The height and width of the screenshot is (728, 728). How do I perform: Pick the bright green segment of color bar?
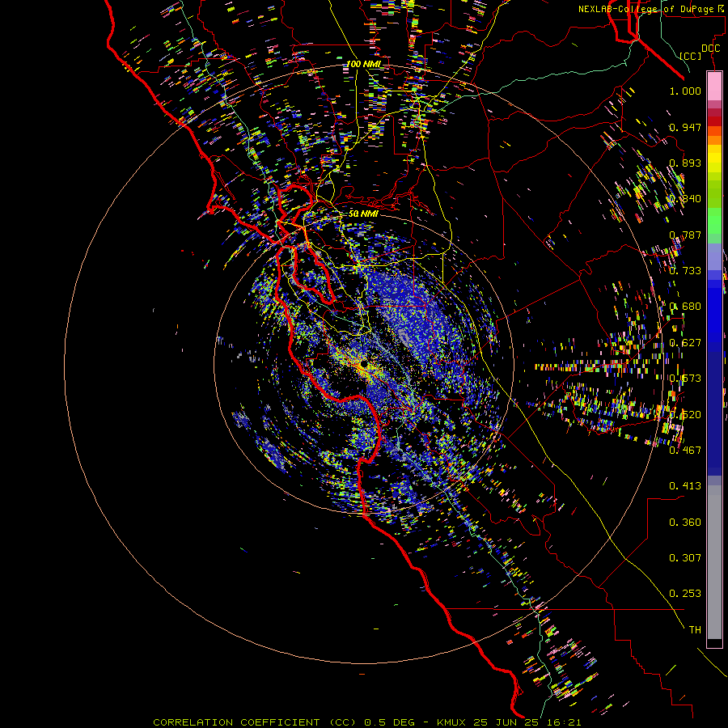click(x=714, y=221)
